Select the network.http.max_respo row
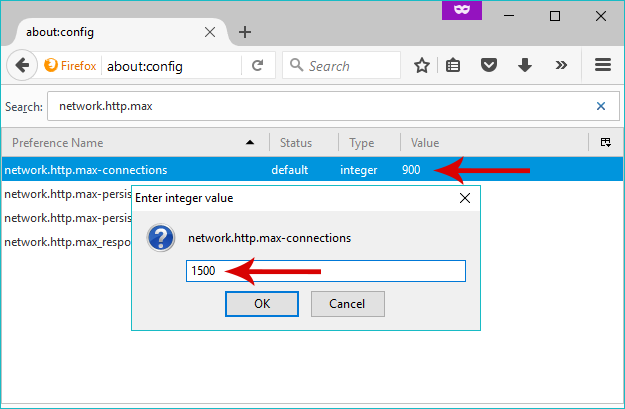The height and width of the screenshot is (409, 625). 67,242
